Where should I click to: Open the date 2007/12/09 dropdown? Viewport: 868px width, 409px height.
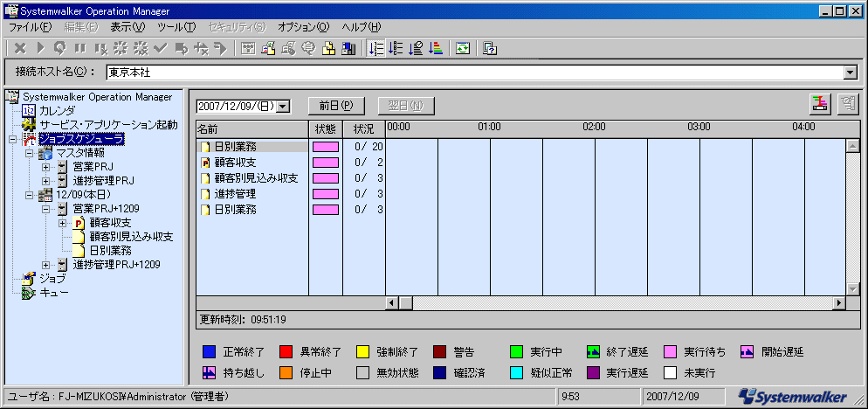click(284, 106)
